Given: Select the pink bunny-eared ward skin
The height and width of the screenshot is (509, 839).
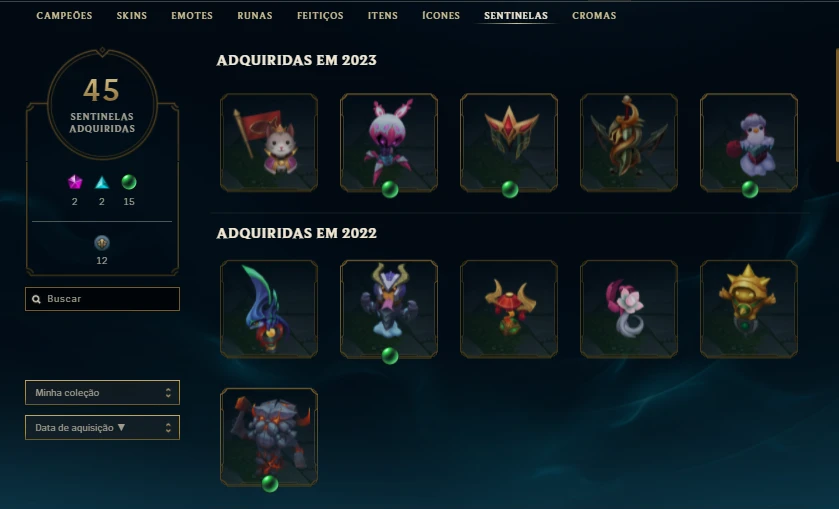Looking at the screenshot, I should (389, 142).
